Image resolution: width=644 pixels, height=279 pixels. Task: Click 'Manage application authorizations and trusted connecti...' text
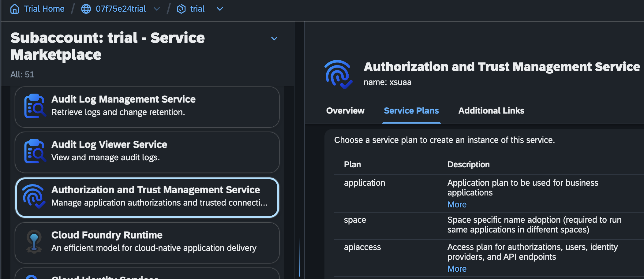coord(159,203)
